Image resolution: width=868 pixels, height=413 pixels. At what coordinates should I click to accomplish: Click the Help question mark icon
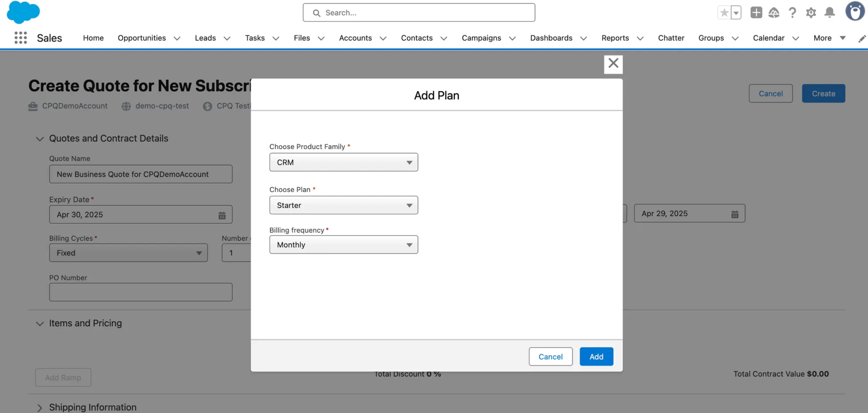(x=792, y=13)
